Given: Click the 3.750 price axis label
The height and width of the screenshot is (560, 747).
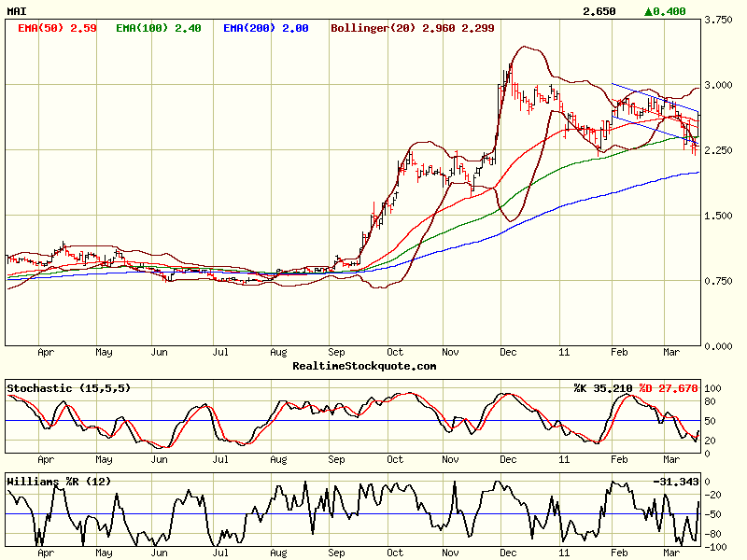Looking at the screenshot, I should coord(718,20).
